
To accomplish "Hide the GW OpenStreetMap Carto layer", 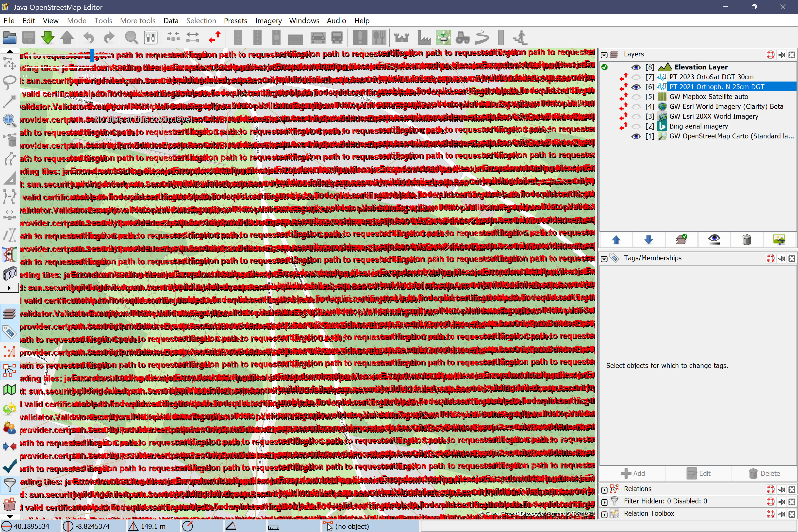I will (x=636, y=136).
